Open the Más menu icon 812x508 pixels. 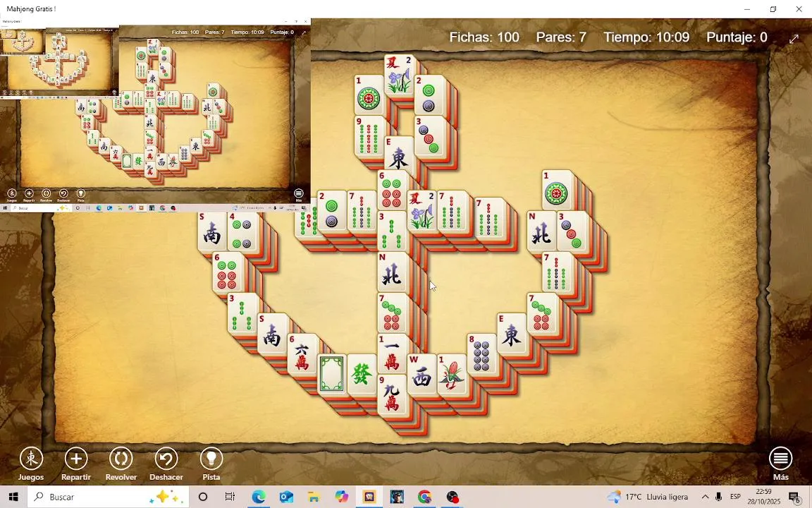[x=780, y=458]
